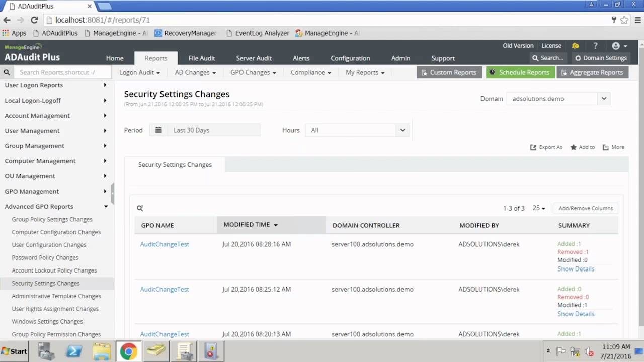Open Server Manager taskbar icon

(46, 351)
